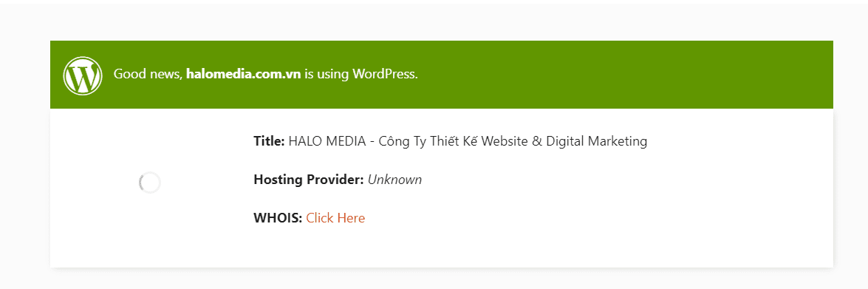Click the HALO MEDIA words in title
868x289 pixels.
[327, 141]
